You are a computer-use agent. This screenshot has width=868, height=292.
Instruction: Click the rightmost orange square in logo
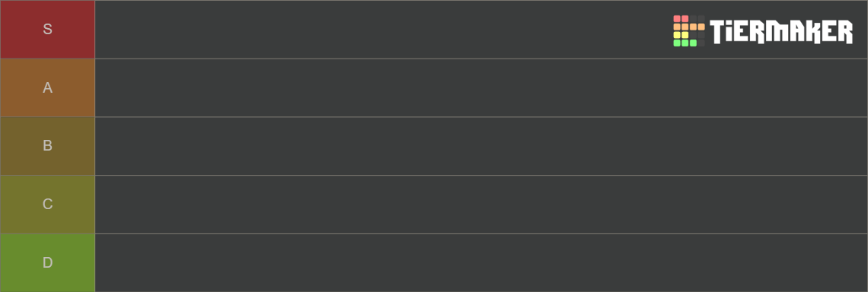click(x=701, y=27)
